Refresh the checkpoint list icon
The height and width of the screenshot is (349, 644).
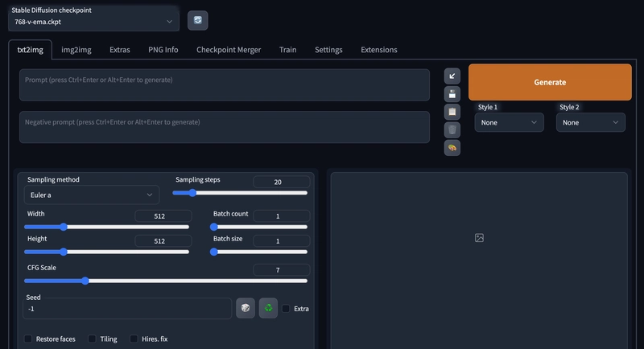[x=197, y=20]
